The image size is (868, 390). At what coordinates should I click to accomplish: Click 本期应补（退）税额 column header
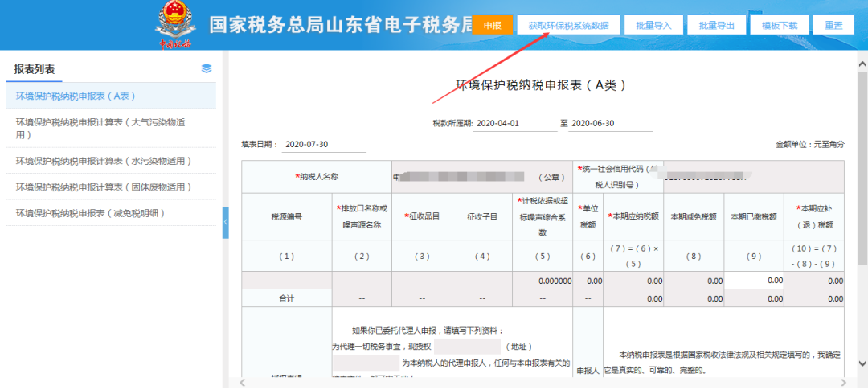814,216
